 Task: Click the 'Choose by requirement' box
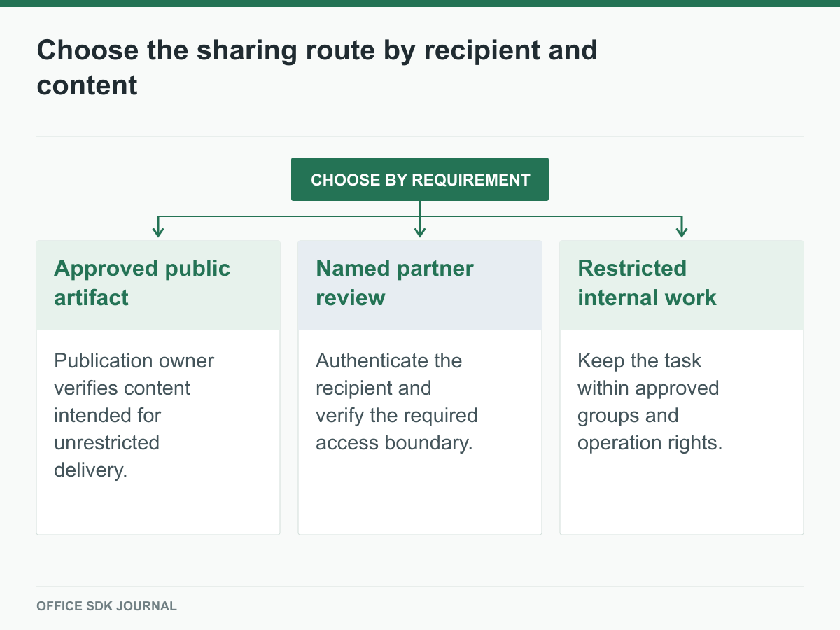(x=420, y=179)
